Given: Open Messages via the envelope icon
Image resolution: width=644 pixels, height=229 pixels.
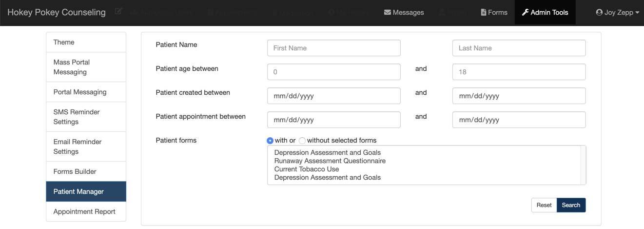Looking at the screenshot, I should tap(388, 13).
